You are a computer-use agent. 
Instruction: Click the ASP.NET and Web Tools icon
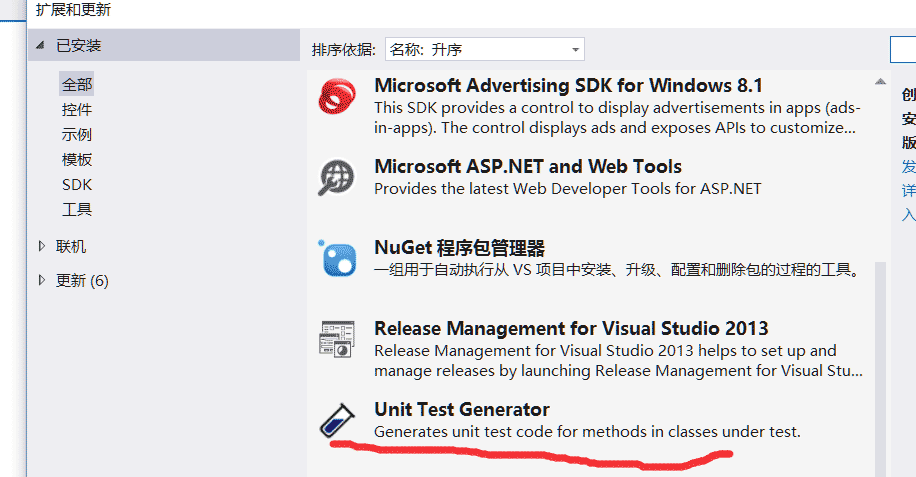pos(338,178)
